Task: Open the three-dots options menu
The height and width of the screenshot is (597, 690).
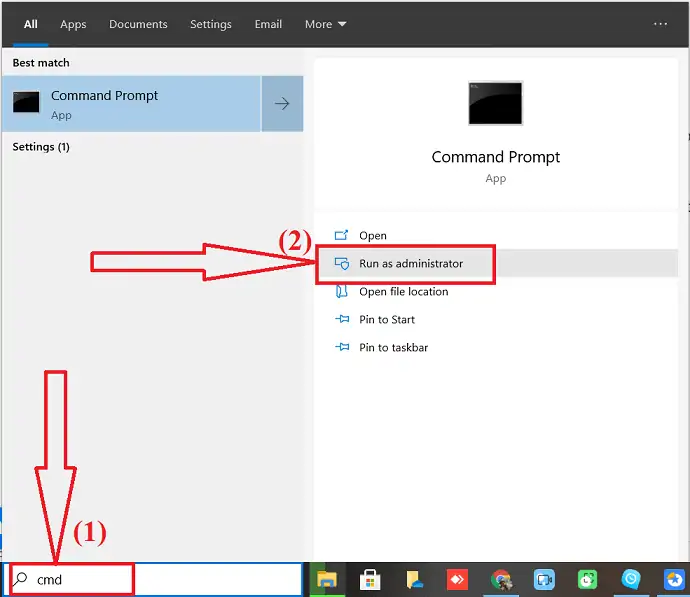Action: coord(660,24)
